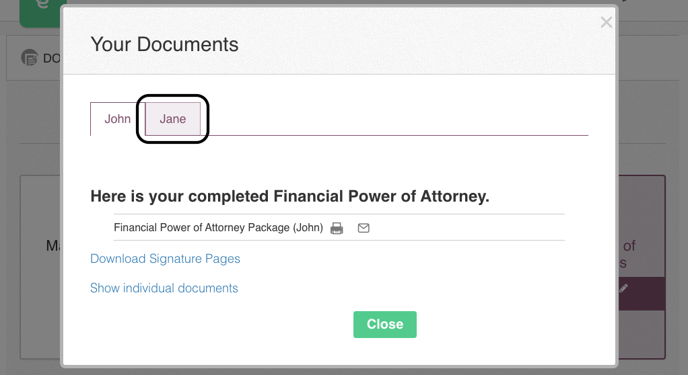Viewport: 688px width, 375px height.
Task: Click the green button behind the dialog's top-left
Action: (40, 12)
